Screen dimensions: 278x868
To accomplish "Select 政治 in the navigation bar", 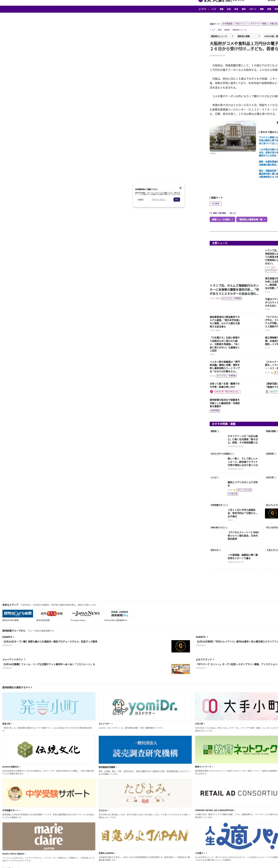I will coord(236,9).
